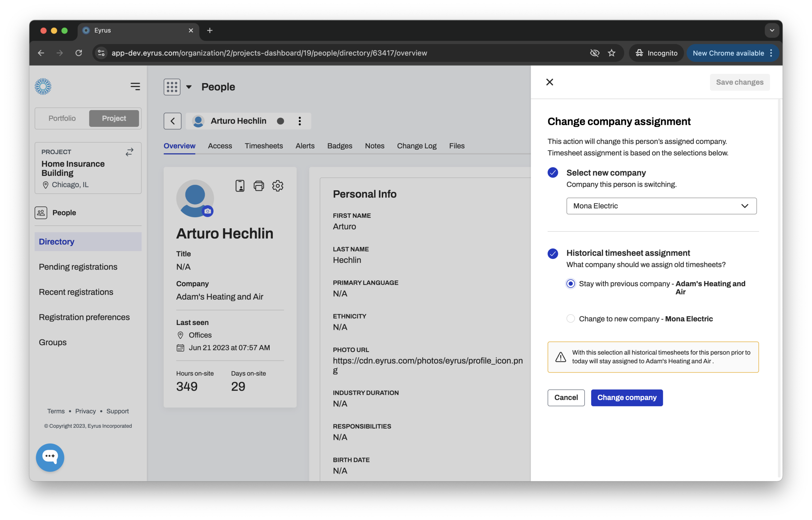Viewport: 812px width, 520px height.
Task: Click the checkmark icon by Select new company
Action: coord(553,172)
